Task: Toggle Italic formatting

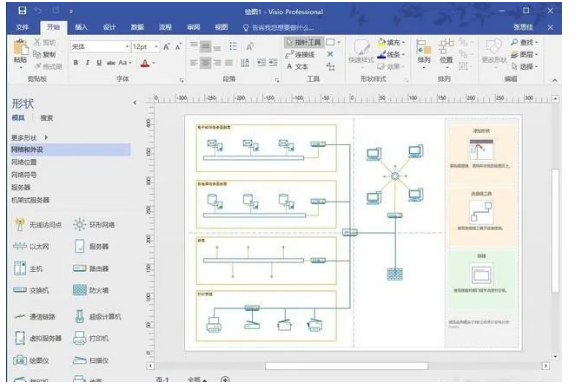Action: [87, 63]
